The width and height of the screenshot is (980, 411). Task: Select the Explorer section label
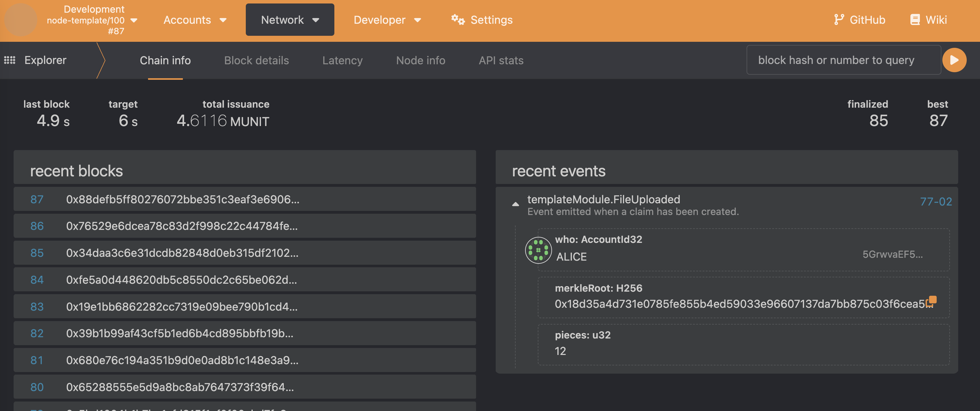pos(45,60)
